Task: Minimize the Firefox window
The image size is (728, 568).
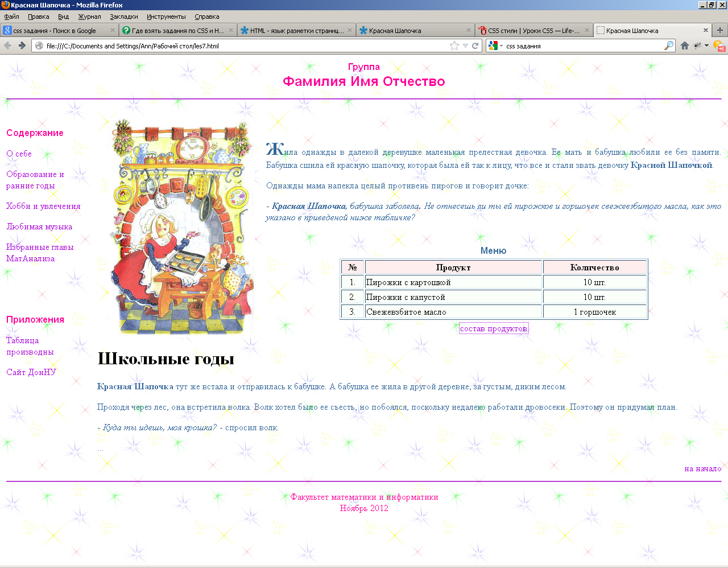Action: click(x=702, y=5)
